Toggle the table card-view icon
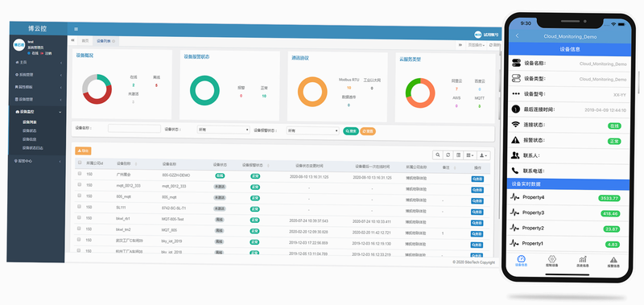The width and height of the screenshot is (644, 305). tap(458, 155)
